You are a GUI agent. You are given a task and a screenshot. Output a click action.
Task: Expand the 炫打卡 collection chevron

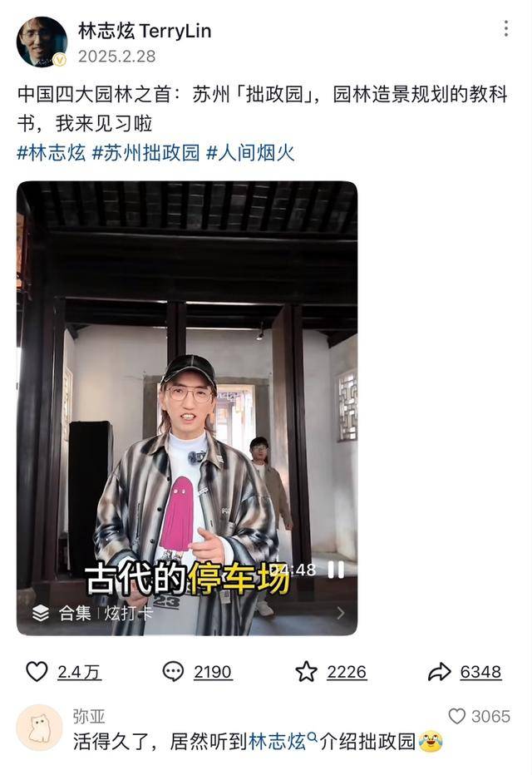coord(340,614)
